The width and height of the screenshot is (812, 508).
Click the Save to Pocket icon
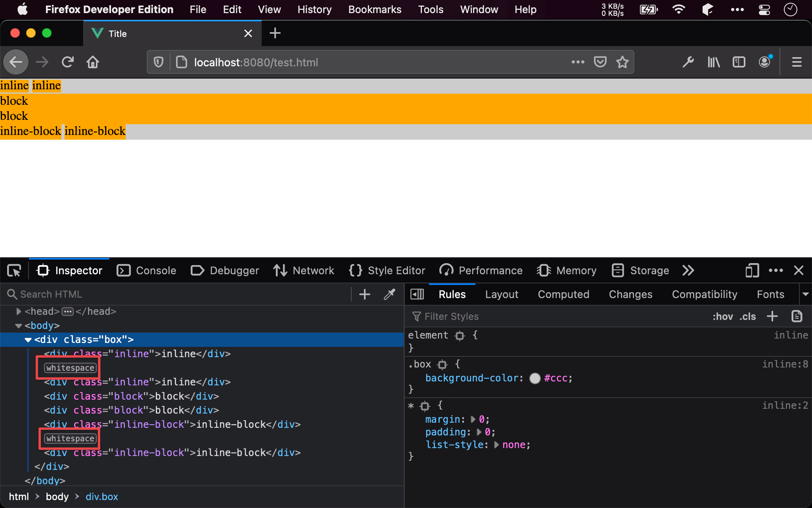pos(600,62)
